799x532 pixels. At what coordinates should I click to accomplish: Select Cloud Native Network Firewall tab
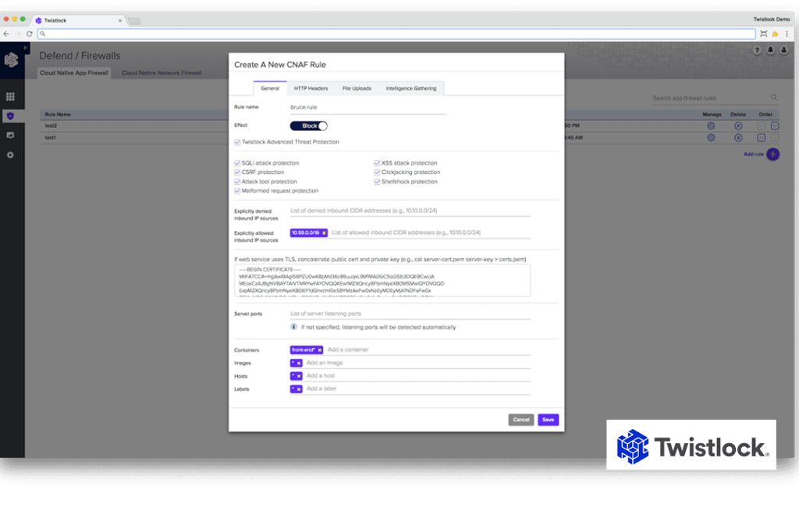click(162, 73)
